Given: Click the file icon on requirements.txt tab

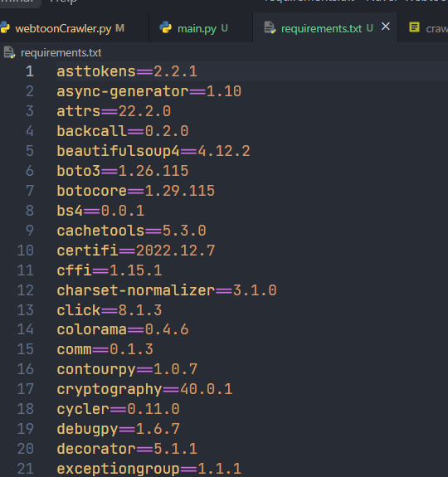Looking at the screenshot, I should [x=270, y=27].
